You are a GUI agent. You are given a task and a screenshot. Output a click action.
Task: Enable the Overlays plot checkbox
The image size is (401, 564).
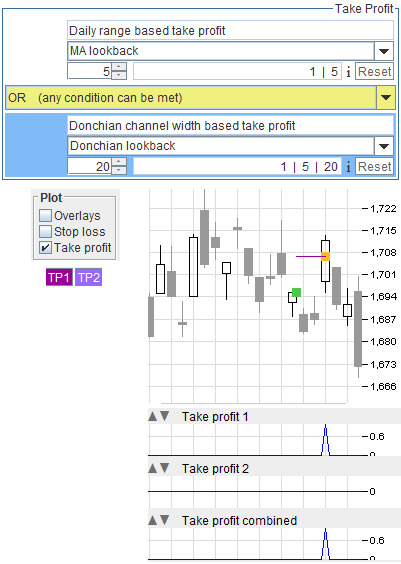[x=45, y=215]
